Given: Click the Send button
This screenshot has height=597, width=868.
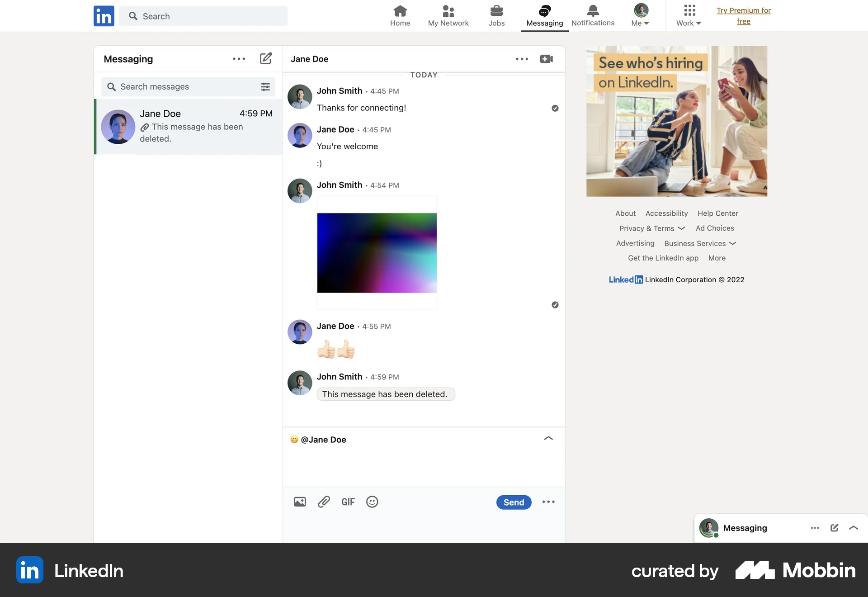Looking at the screenshot, I should coord(514,502).
